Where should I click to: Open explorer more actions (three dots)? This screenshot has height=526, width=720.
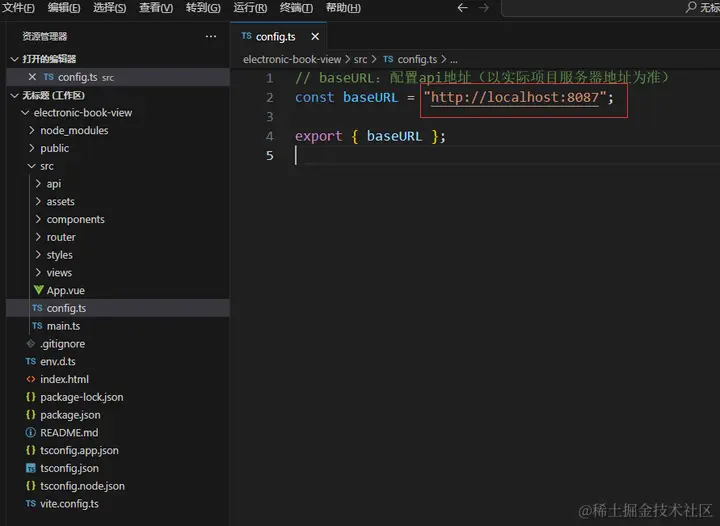pos(211,36)
